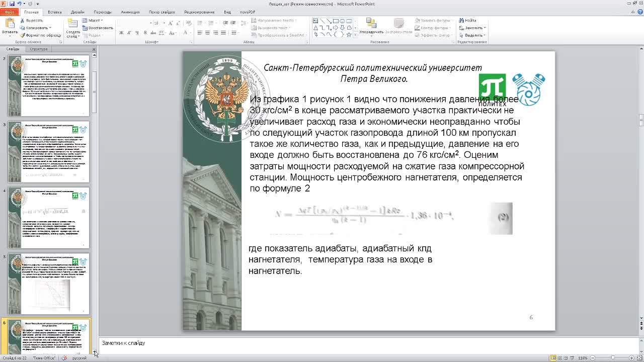Open the Файл tab
Screen dimensions: 644x362
click(x=10, y=12)
